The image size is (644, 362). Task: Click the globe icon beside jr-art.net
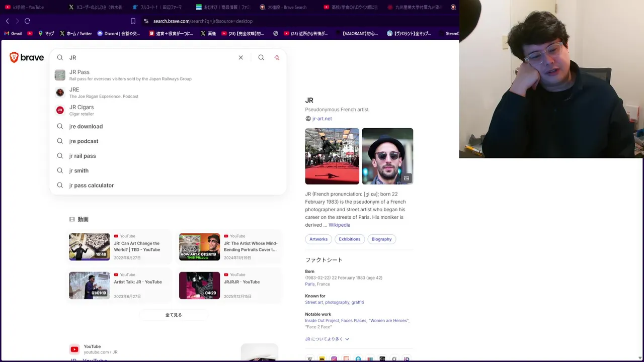click(x=308, y=119)
